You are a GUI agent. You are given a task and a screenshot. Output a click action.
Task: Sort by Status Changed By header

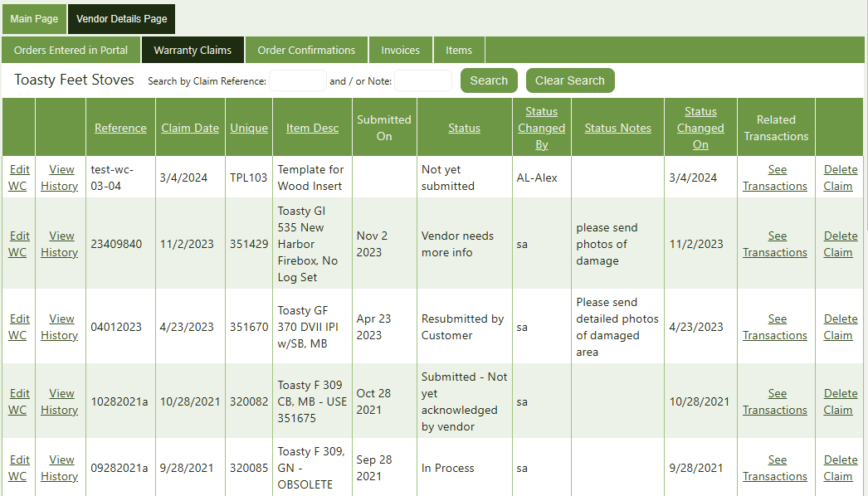point(542,128)
